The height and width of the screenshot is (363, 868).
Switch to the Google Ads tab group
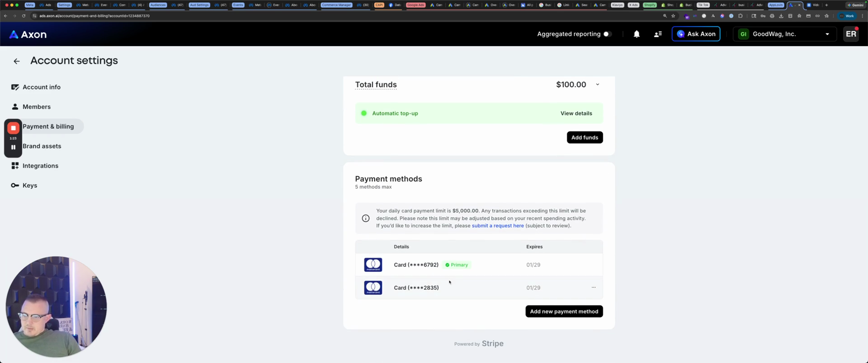point(415,5)
